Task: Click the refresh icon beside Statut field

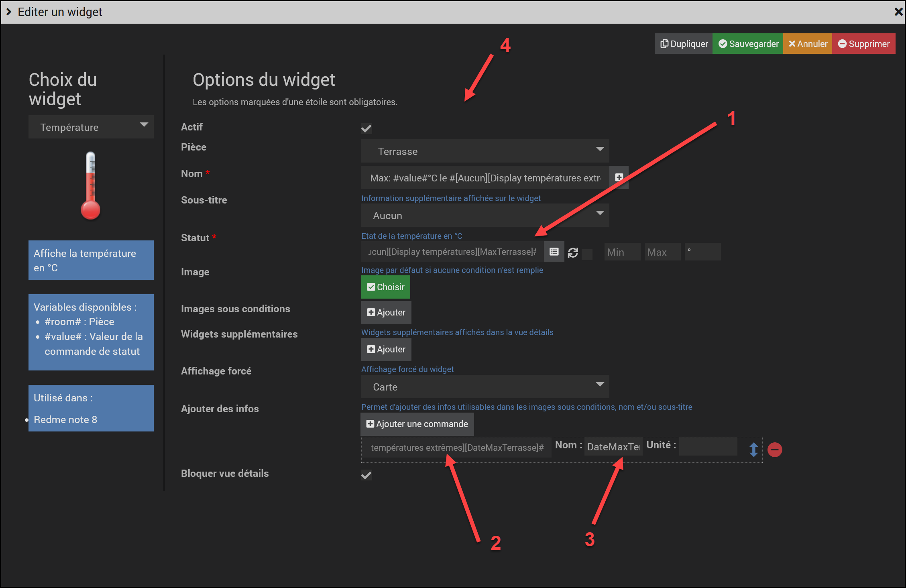Action: 573,252
